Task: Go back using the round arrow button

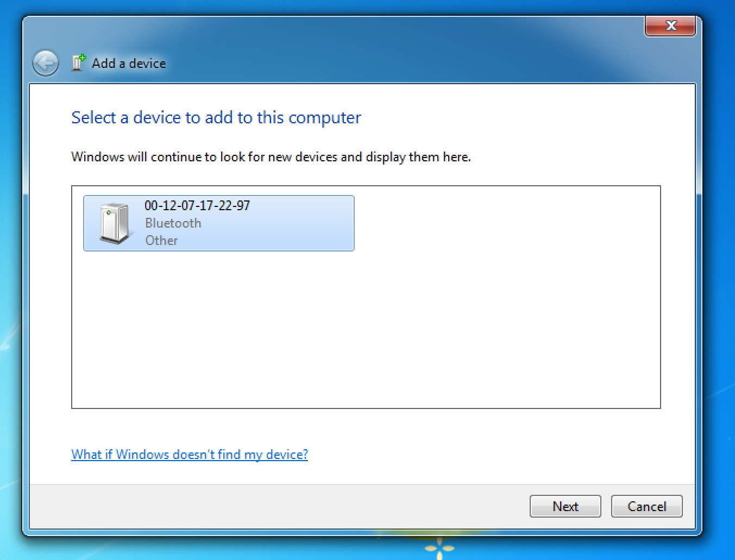Action: coord(46,63)
